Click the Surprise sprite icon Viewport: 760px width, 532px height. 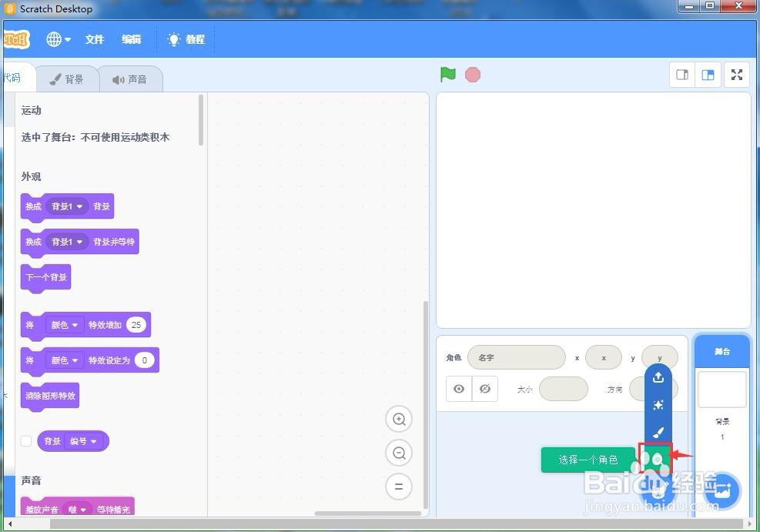click(x=658, y=405)
